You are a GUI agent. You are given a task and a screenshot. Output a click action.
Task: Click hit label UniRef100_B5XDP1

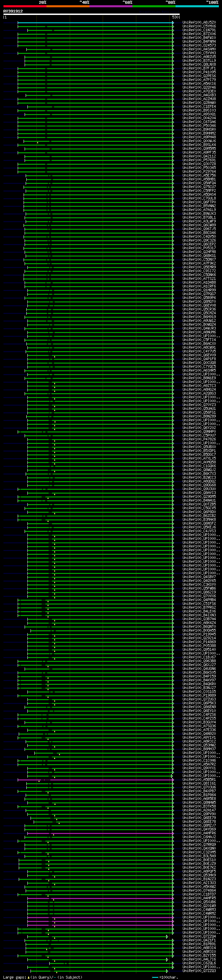(199, 451)
